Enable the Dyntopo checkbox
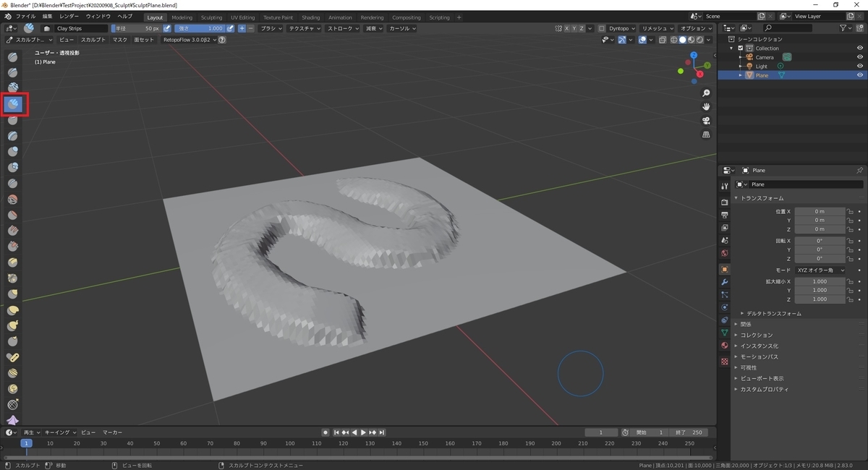The width and height of the screenshot is (868, 470). coord(602,28)
